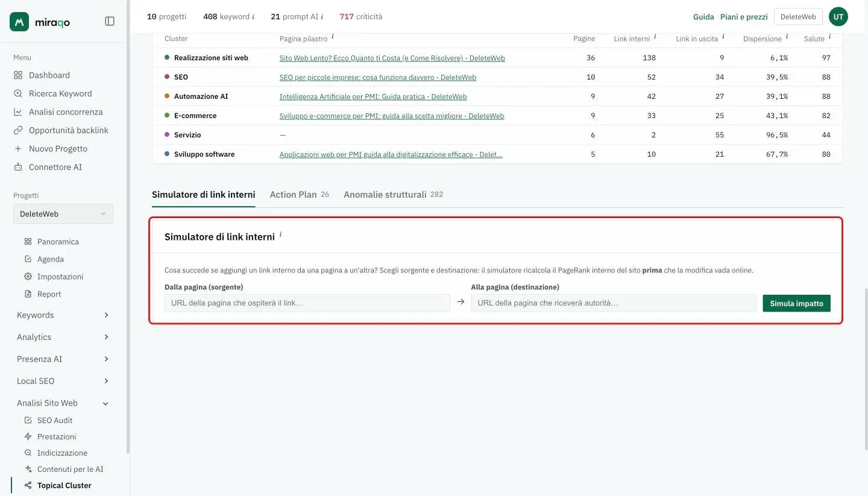Click the Panoramica grid icon
The height and width of the screenshot is (496, 868).
click(x=28, y=242)
